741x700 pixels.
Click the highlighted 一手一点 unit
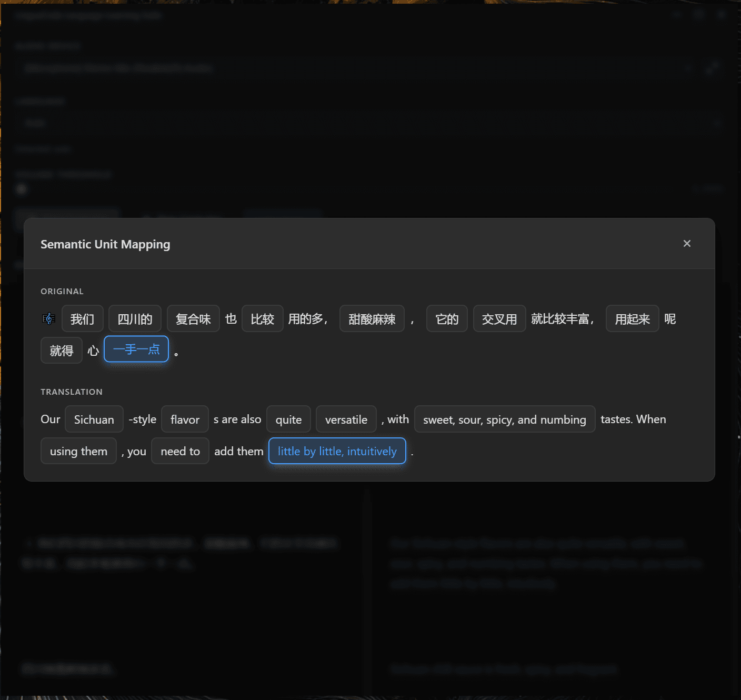136,349
